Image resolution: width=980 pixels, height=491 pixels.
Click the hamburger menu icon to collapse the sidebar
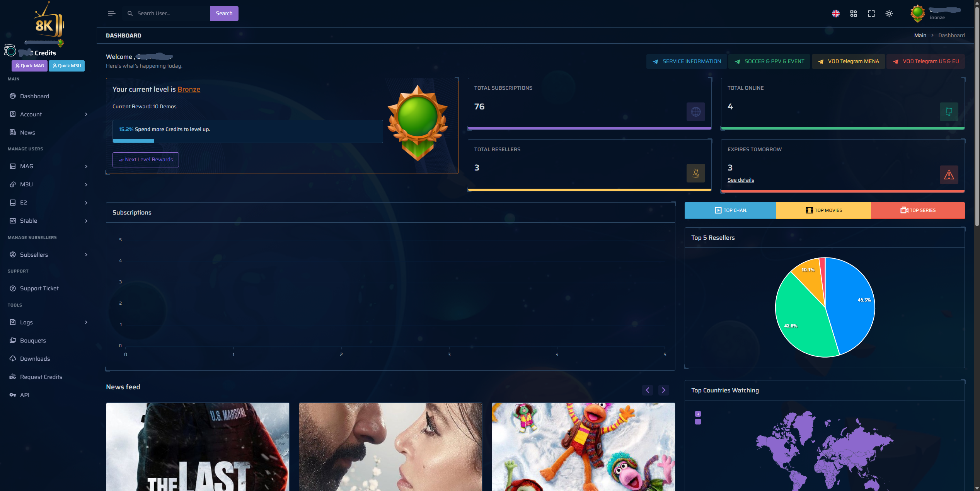point(111,14)
